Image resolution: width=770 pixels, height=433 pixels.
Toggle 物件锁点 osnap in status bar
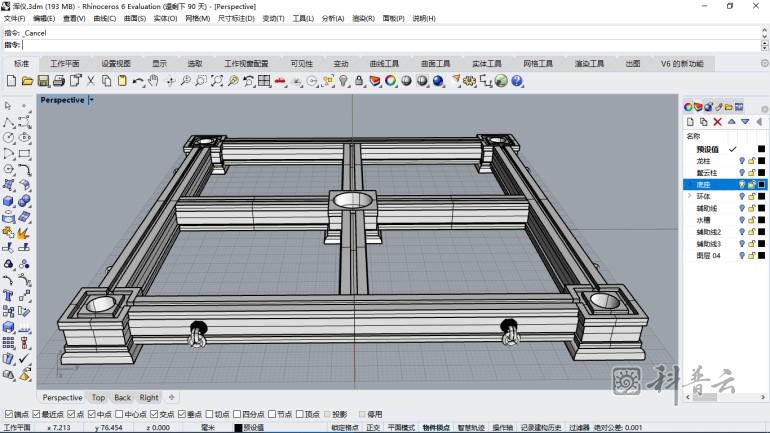(436, 428)
